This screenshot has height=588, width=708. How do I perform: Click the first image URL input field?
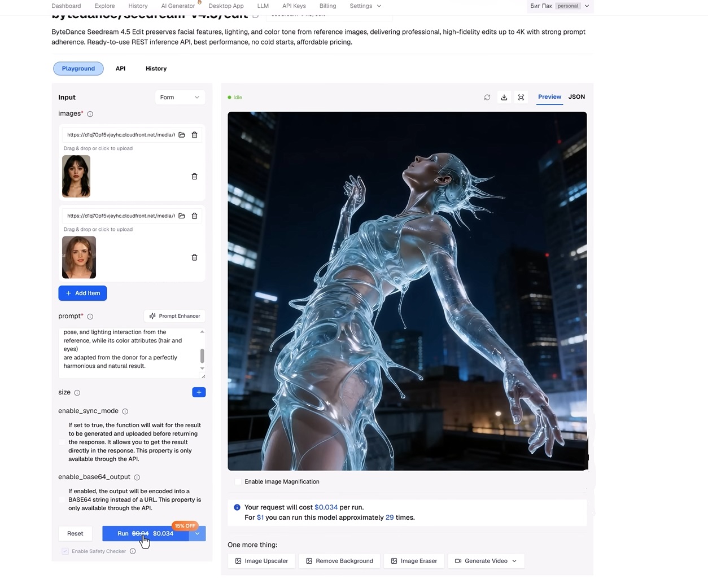pos(121,135)
